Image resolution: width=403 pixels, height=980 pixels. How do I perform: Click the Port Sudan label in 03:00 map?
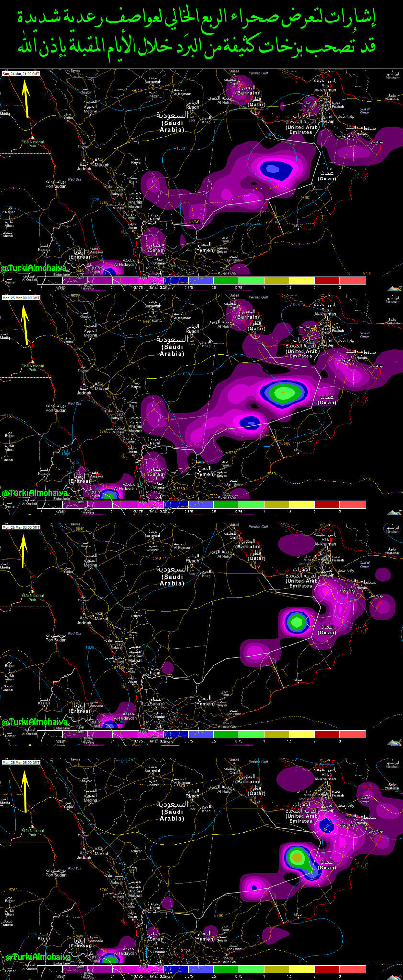coord(56,640)
